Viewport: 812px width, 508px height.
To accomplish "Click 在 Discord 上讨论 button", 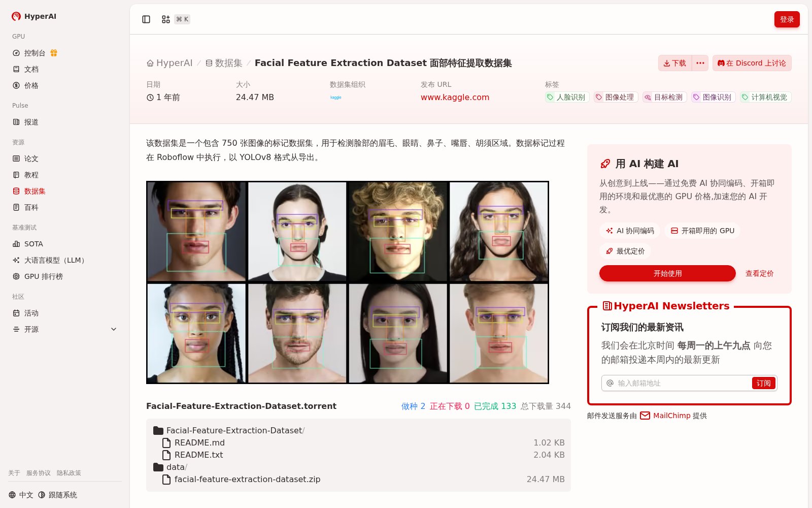I will pyautogui.click(x=752, y=63).
